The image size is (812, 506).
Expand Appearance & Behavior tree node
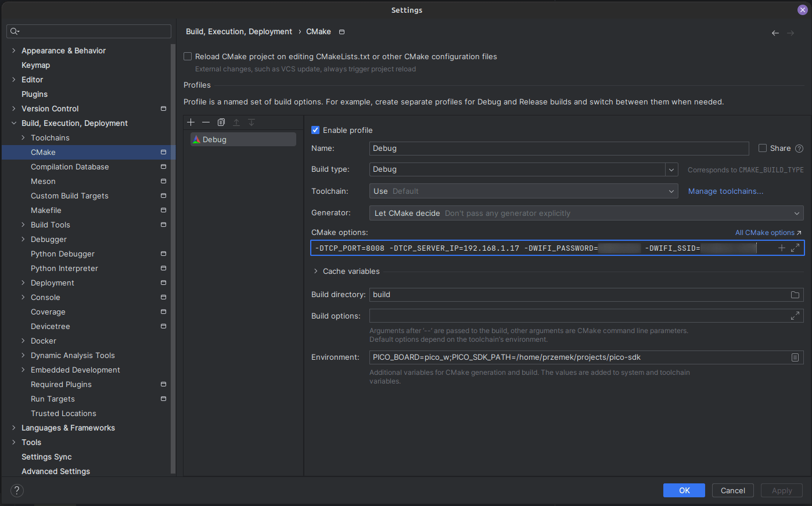(14, 50)
